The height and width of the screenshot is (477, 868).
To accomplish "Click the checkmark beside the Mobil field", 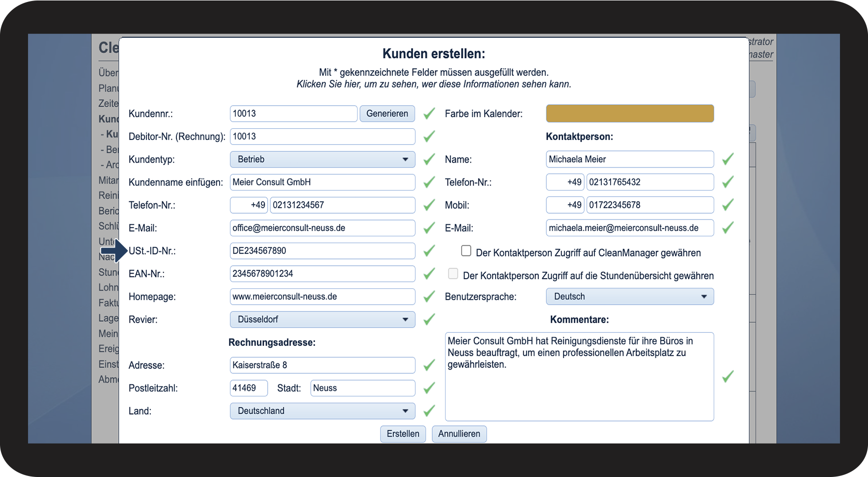I will [728, 205].
